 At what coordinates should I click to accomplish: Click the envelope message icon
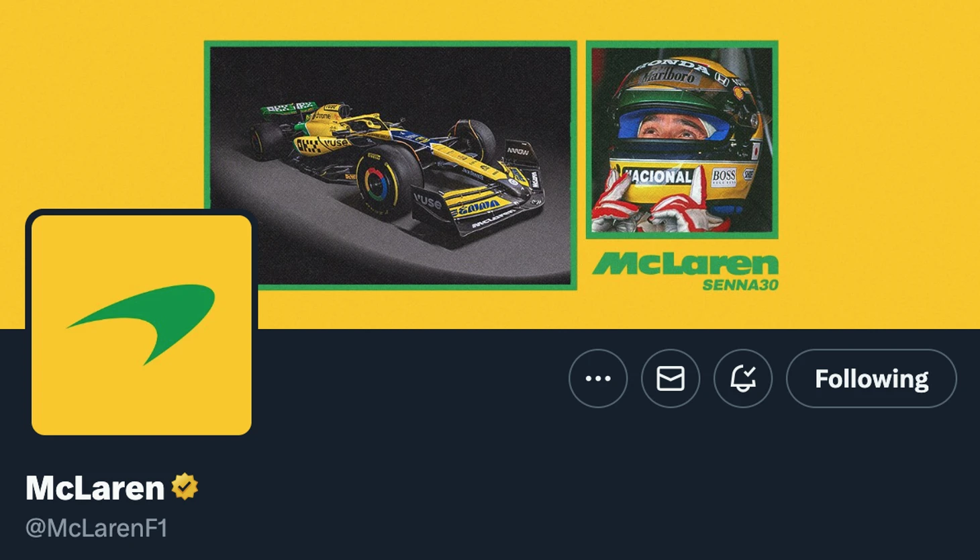(671, 378)
